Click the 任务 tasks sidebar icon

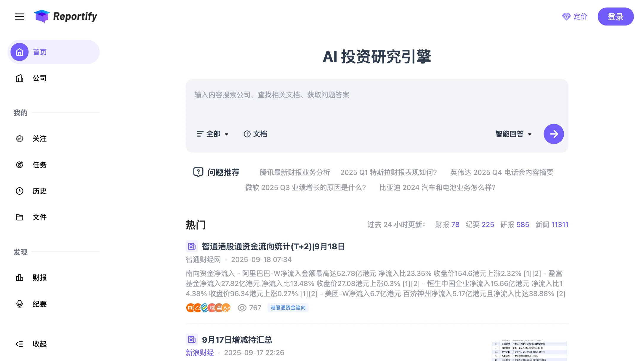click(20, 165)
